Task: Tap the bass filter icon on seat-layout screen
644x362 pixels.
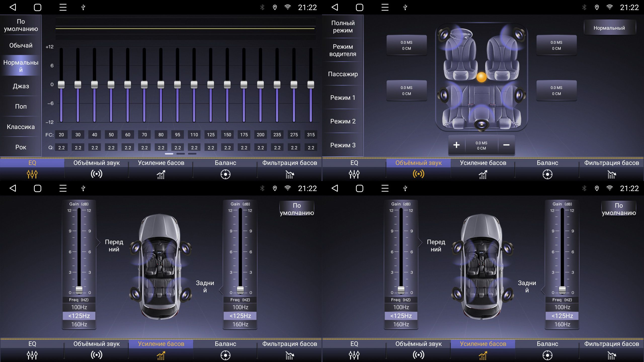Action: 612,174
